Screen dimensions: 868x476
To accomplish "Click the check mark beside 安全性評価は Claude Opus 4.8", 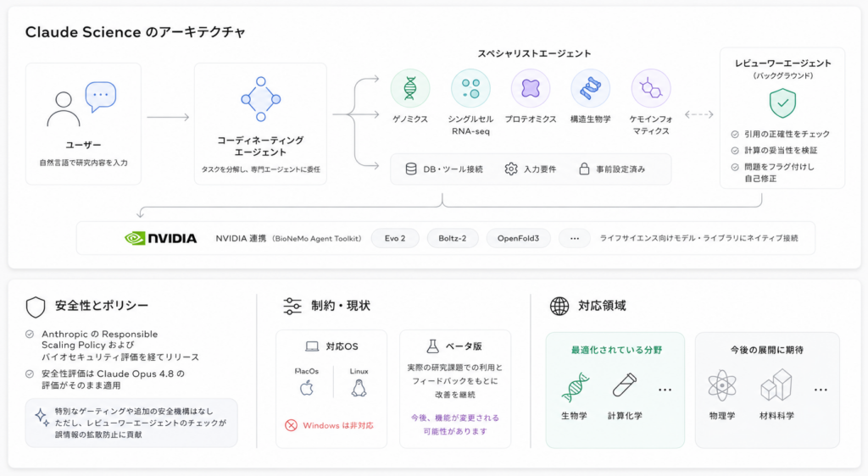I will point(30,374).
